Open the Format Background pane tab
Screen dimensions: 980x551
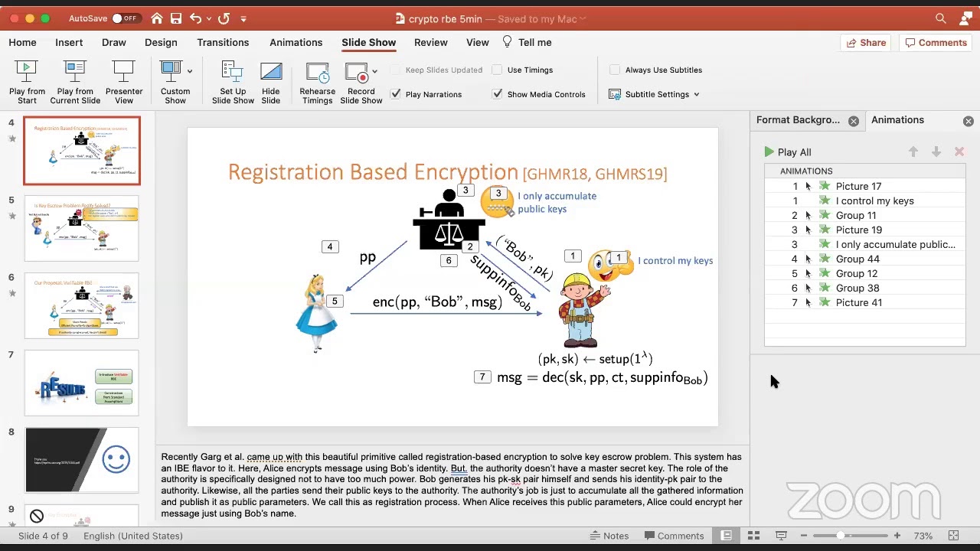(798, 120)
